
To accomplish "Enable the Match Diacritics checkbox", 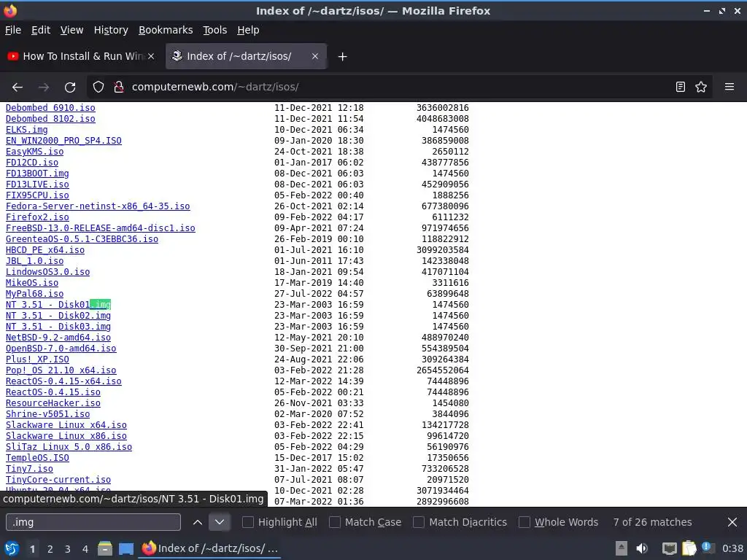I will point(419,522).
